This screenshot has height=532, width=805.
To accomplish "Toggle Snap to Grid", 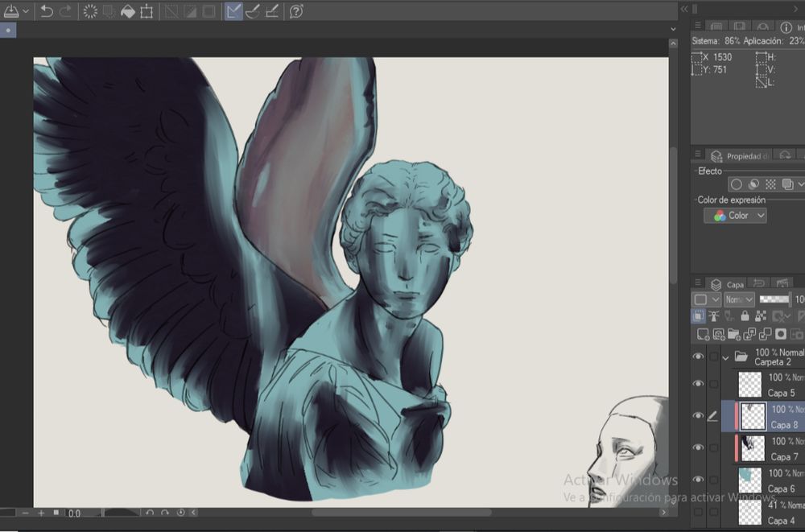I will [x=272, y=11].
